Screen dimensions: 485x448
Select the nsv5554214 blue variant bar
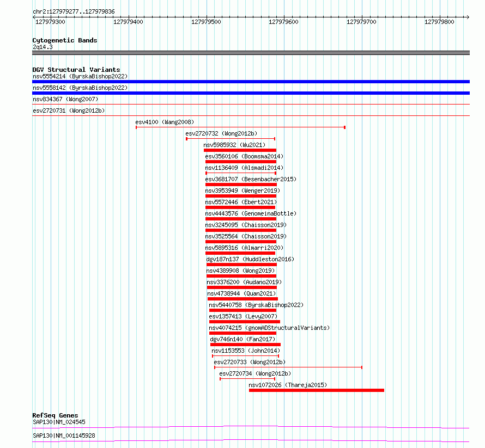click(251, 82)
